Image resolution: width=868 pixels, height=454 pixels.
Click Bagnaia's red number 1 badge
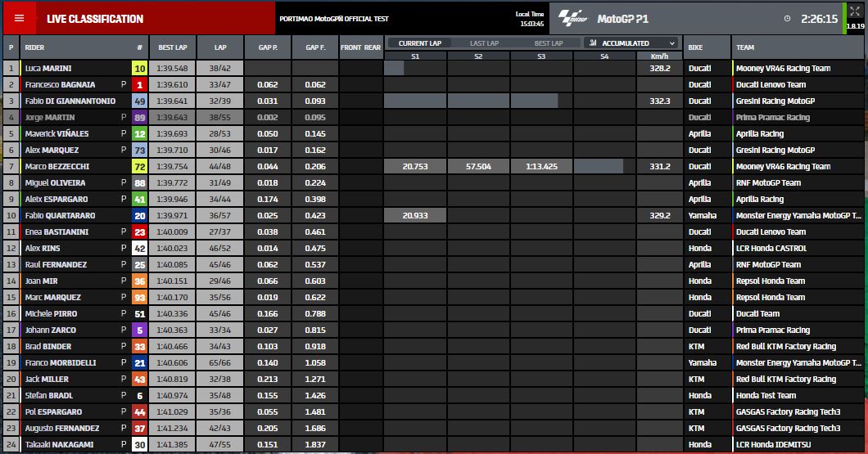tap(139, 84)
